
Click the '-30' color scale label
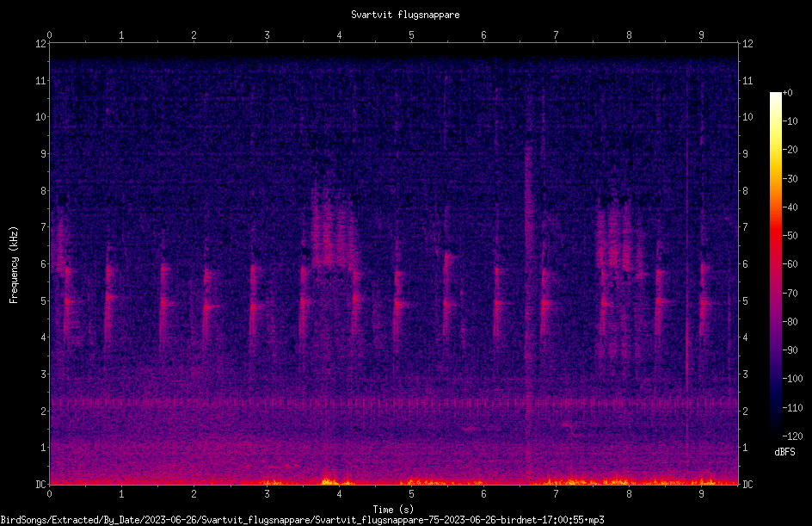[x=790, y=179]
